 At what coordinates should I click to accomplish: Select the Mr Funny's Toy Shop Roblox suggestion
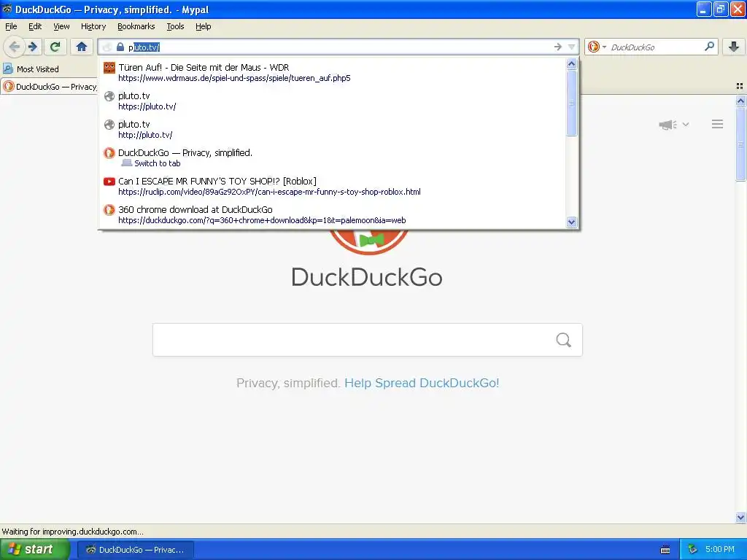tap(333, 186)
